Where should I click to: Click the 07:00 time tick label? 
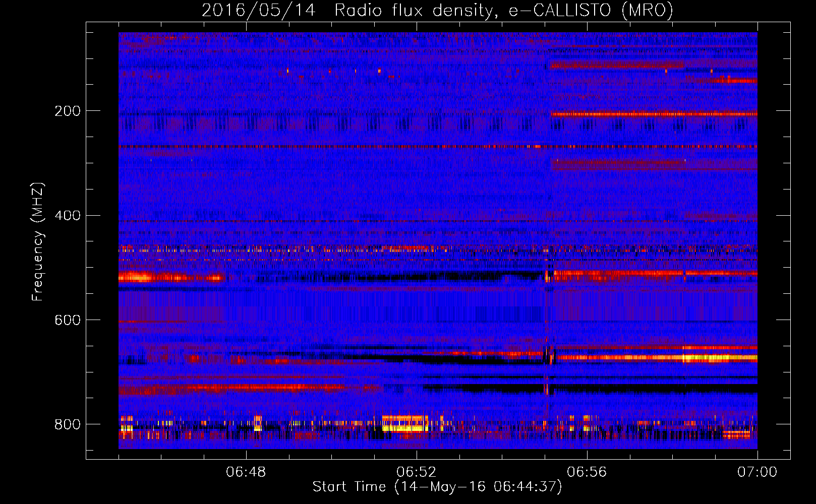(757, 472)
